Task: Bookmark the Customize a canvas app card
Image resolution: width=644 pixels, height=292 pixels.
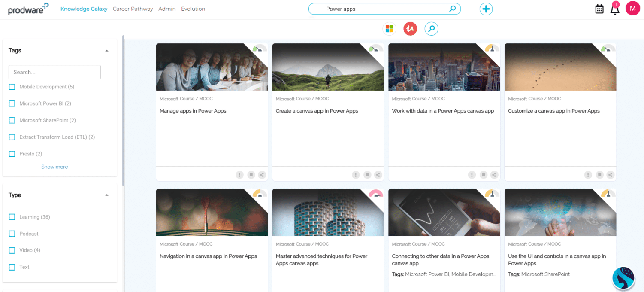Action: click(600, 175)
